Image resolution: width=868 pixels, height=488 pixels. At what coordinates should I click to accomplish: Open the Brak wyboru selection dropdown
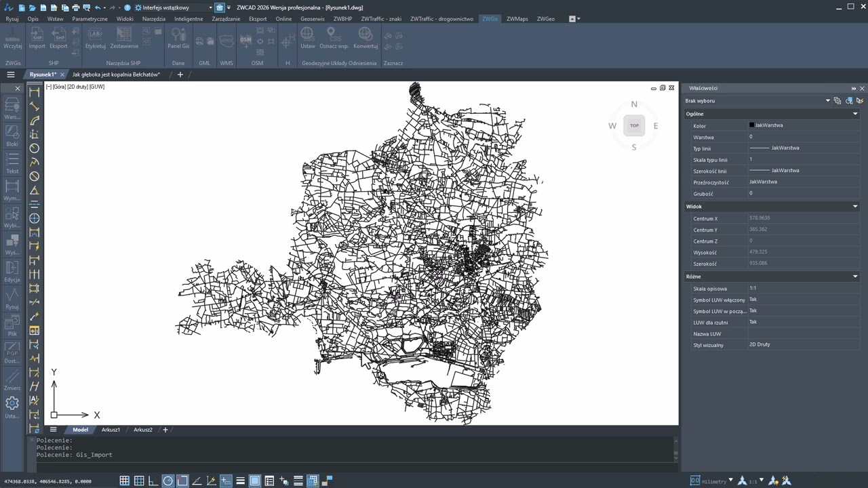(x=757, y=100)
